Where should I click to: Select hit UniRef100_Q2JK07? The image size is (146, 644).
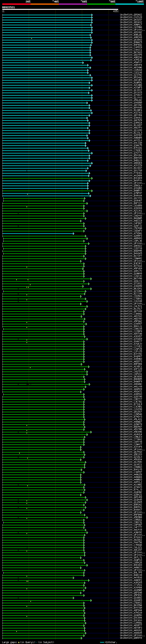[x=131, y=90]
